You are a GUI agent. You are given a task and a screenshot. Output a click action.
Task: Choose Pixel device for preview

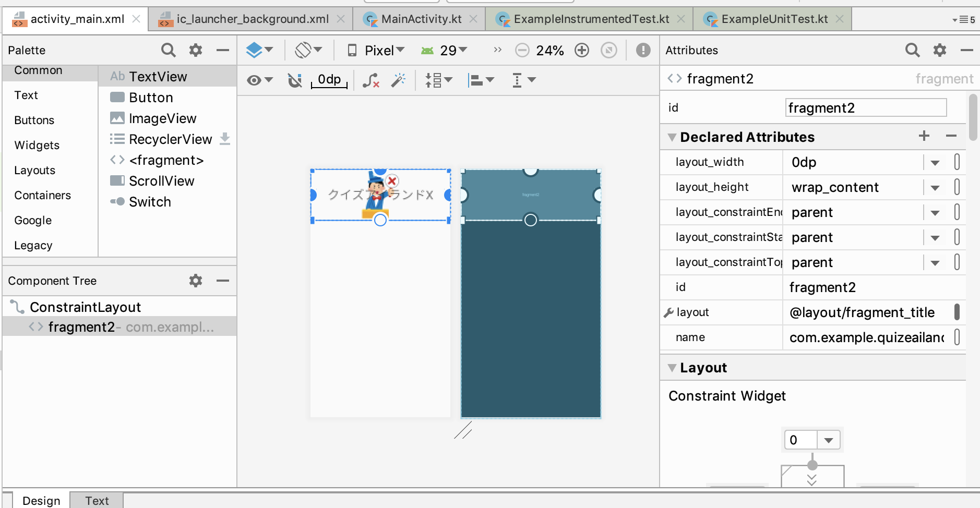coord(376,51)
